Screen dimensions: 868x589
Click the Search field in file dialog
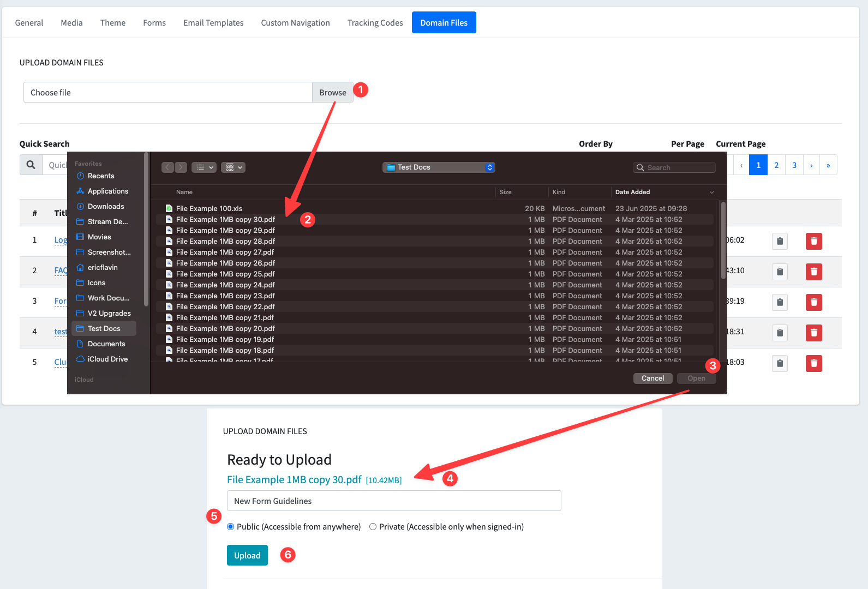click(674, 167)
